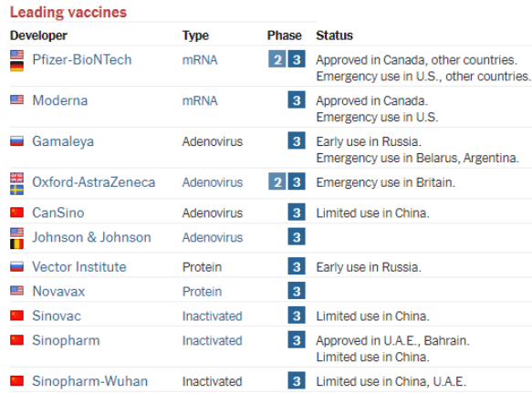Click the Moderna phase 3 badge
532x393 pixels.
tap(297, 99)
